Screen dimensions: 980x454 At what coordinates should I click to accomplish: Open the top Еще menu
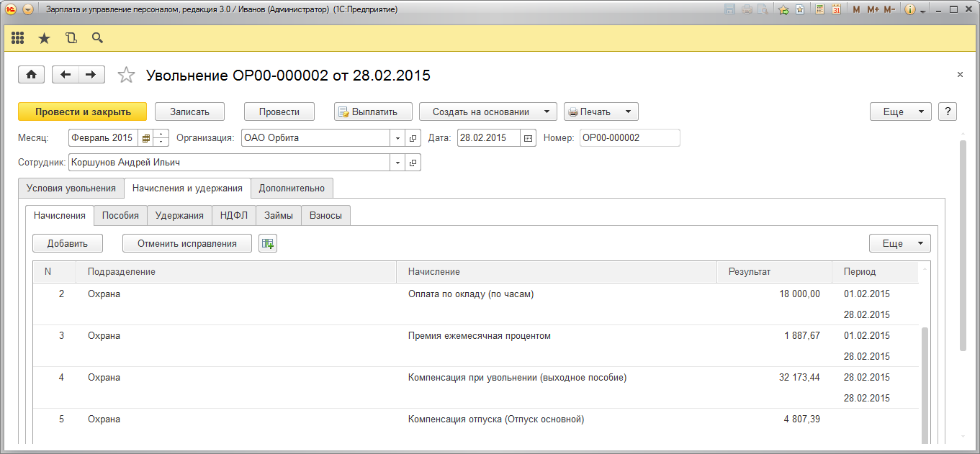(901, 112)
